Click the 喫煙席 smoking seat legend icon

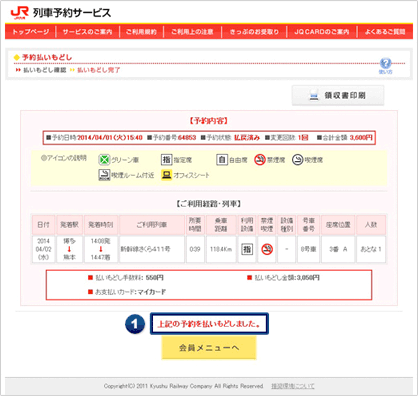click(297, 160)
